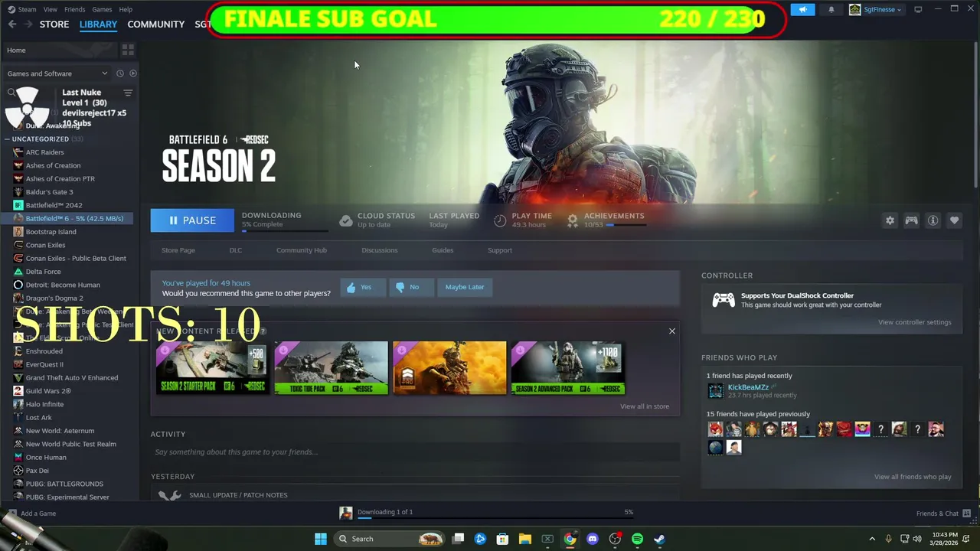Open View controller settings link
The height and width of the screenshot is (551, 980).
click(x=915, y=322)
